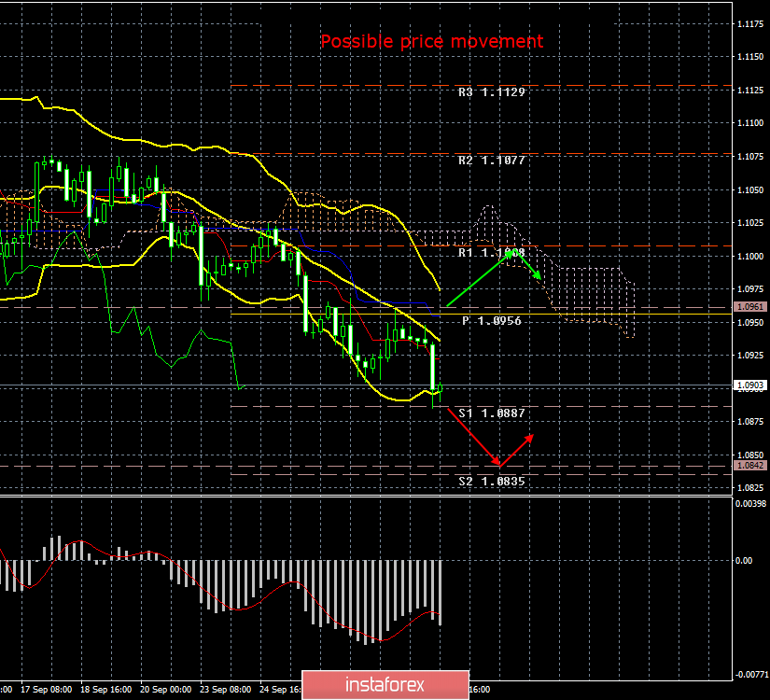
Task: Click the 1.0842 price level tag
Action: (x=749, y=466)
